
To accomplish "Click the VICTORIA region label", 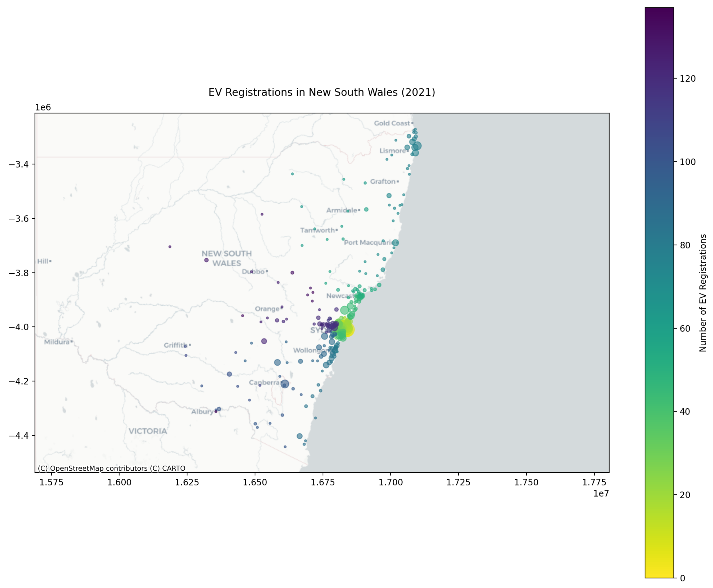I will pyautogui.click(x=148, y=431).
